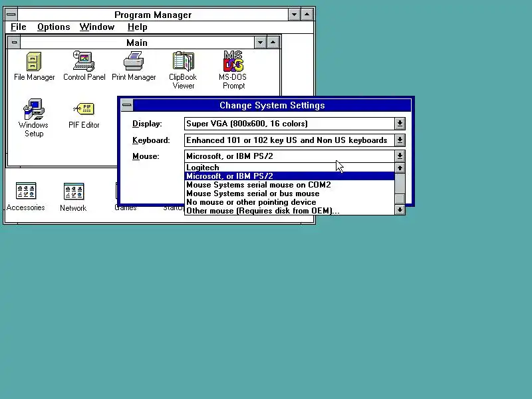Open the Window menu
This screenshot has width=532, height=399.
tap(97, 27)
